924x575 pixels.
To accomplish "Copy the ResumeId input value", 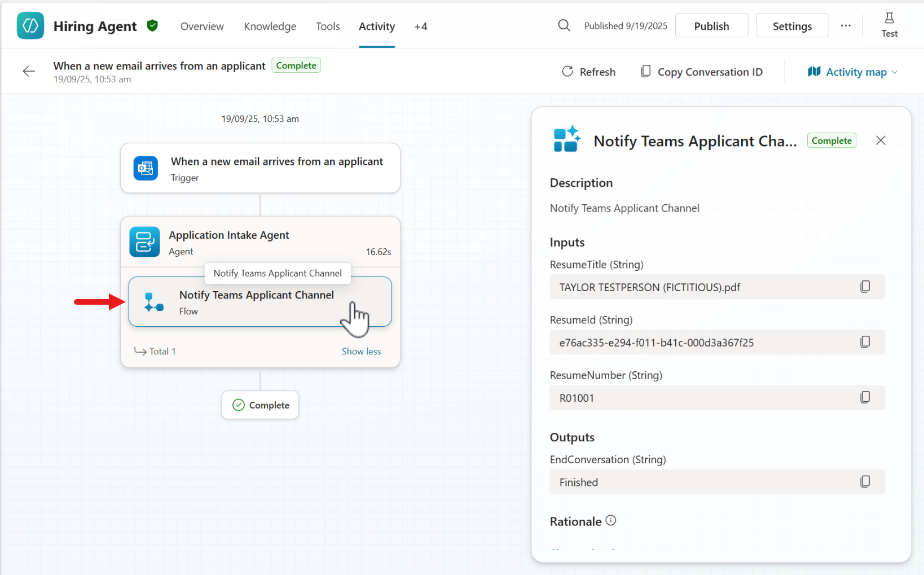I will tap(865, 342).
